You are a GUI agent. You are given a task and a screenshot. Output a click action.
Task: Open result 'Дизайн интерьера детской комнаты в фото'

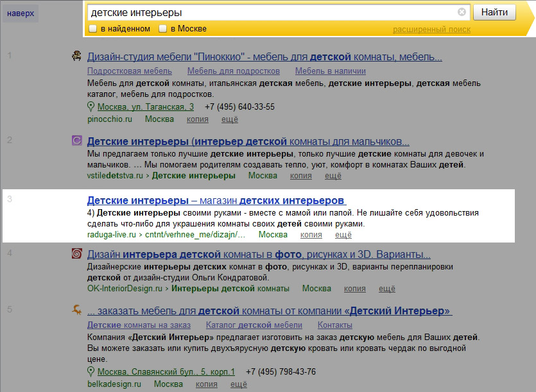[x=259, y=255]
